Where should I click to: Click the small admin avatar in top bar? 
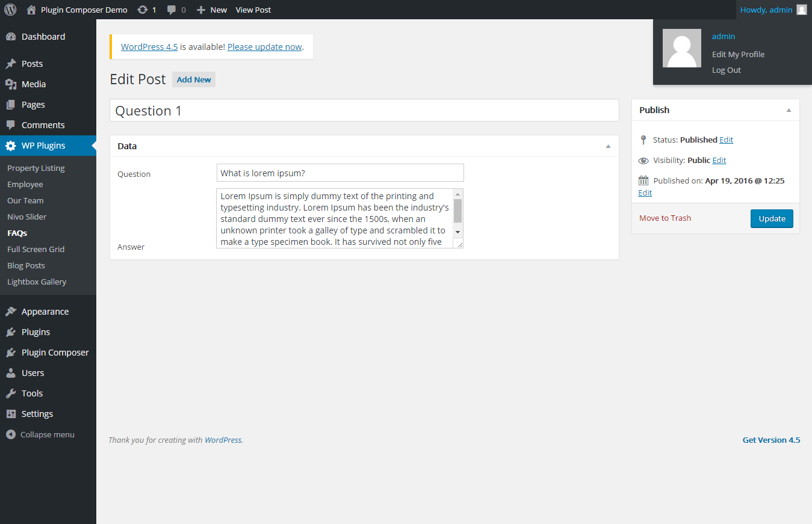[x=801, y=10]
